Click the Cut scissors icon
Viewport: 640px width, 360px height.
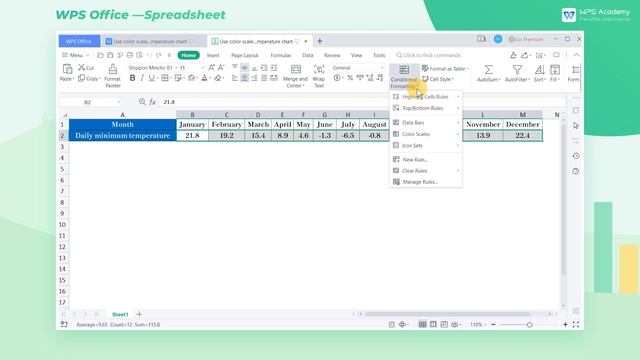tap(82, 67)
